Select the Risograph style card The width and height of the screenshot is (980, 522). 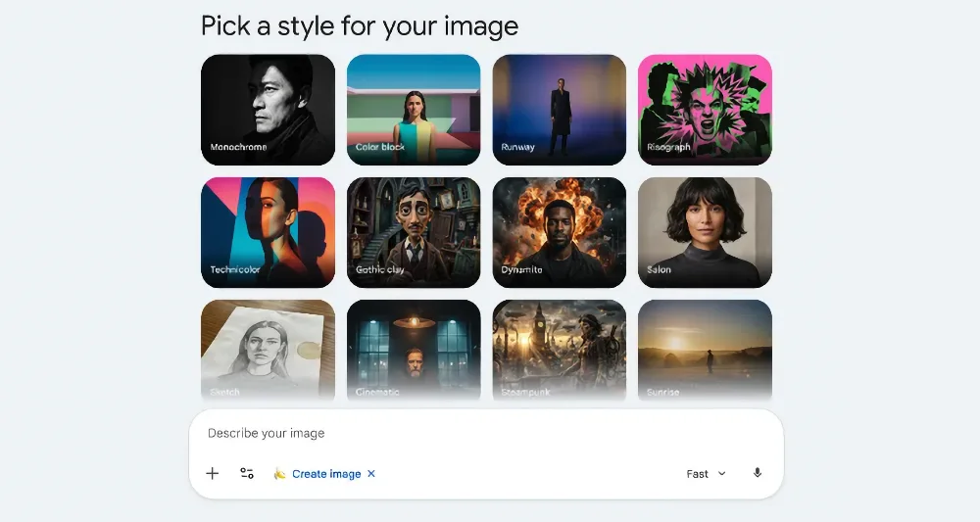coord(705,110)
